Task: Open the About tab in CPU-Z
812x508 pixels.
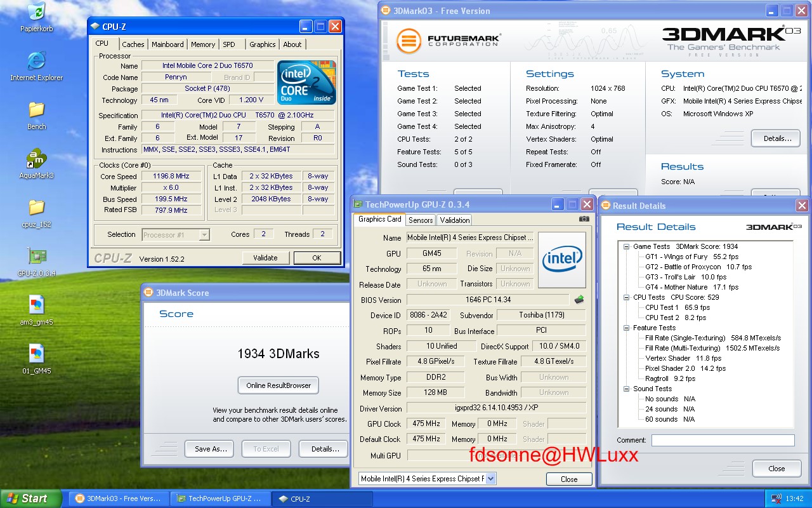Action: pyautogui.click(x=292, y=44)
